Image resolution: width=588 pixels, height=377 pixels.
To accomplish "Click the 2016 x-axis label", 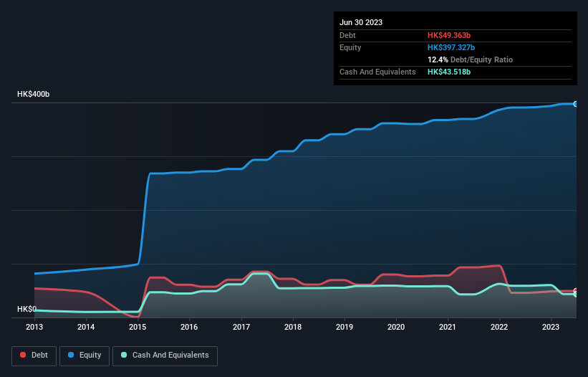I will (189, 327).
